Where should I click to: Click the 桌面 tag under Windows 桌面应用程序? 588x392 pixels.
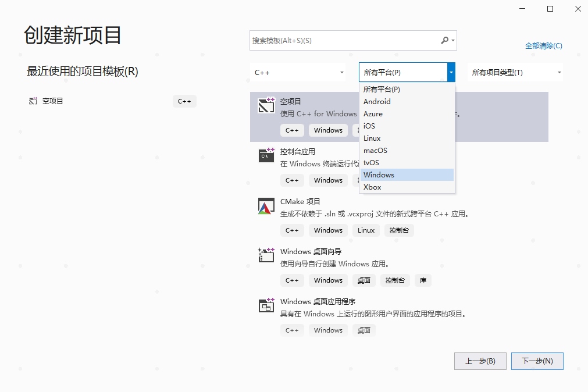[x=364, y=330]
